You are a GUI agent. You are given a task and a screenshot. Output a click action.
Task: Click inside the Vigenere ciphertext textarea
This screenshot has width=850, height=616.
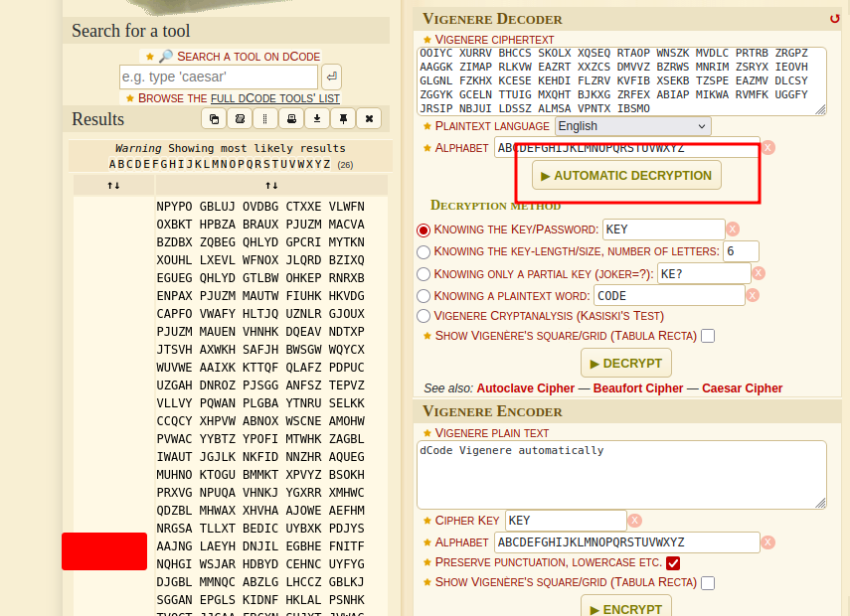pyautogui.click(x=621, y=80)
